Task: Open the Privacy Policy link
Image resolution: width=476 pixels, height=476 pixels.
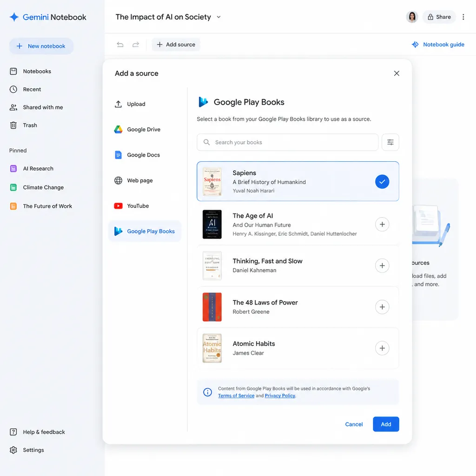Action: (280, 396)
